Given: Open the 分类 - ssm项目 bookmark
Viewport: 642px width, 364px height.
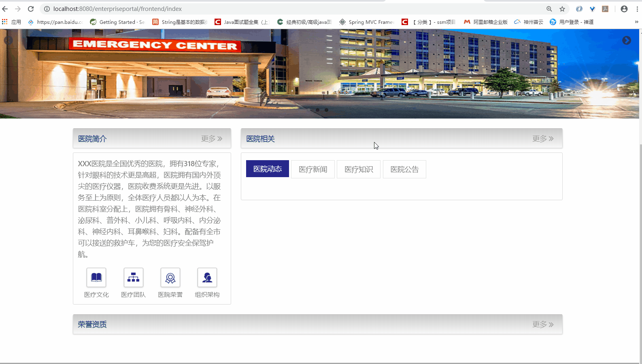Looking at the screenshot, I should [429, 22].
